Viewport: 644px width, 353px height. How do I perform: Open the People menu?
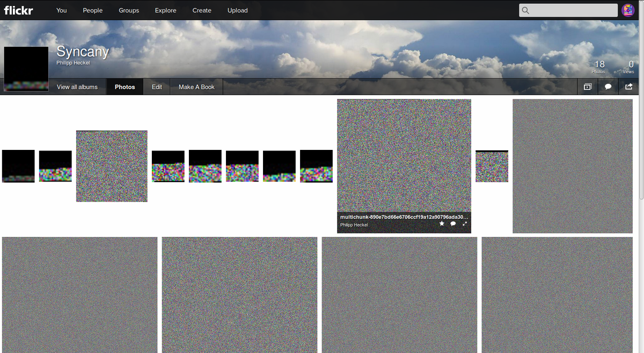pyautogui.click(x=92, y=10)
